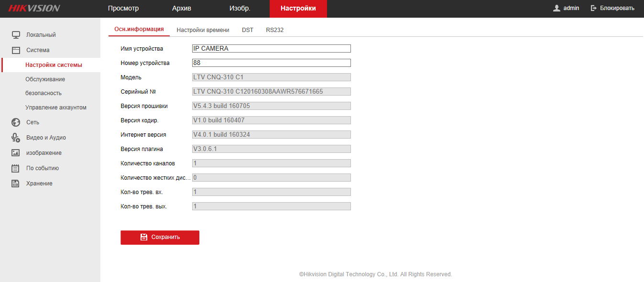Screen dimensions: 644x282
Task: Click the Блокировать logout icon
Action: (x=594, y=8)
